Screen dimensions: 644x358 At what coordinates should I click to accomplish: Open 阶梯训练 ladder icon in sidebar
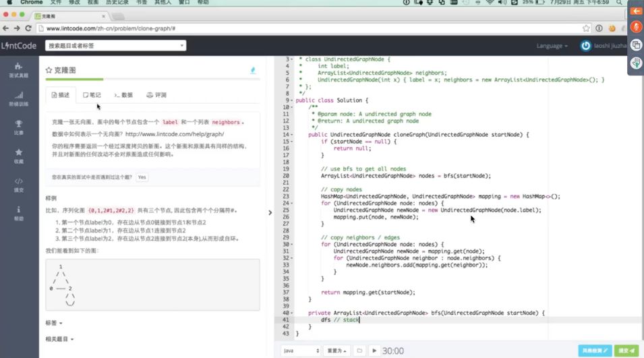pyautogui.click(x=18, y=98)
